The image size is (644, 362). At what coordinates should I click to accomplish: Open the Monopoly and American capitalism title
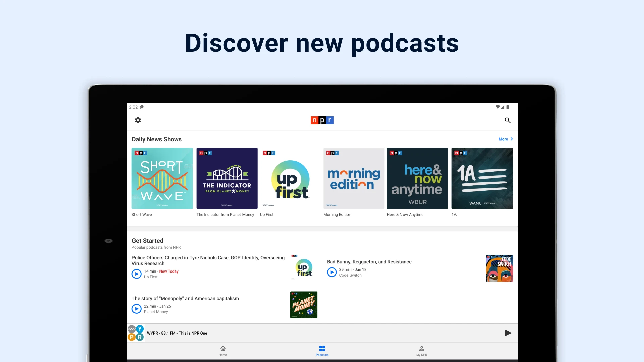point(185,299)
